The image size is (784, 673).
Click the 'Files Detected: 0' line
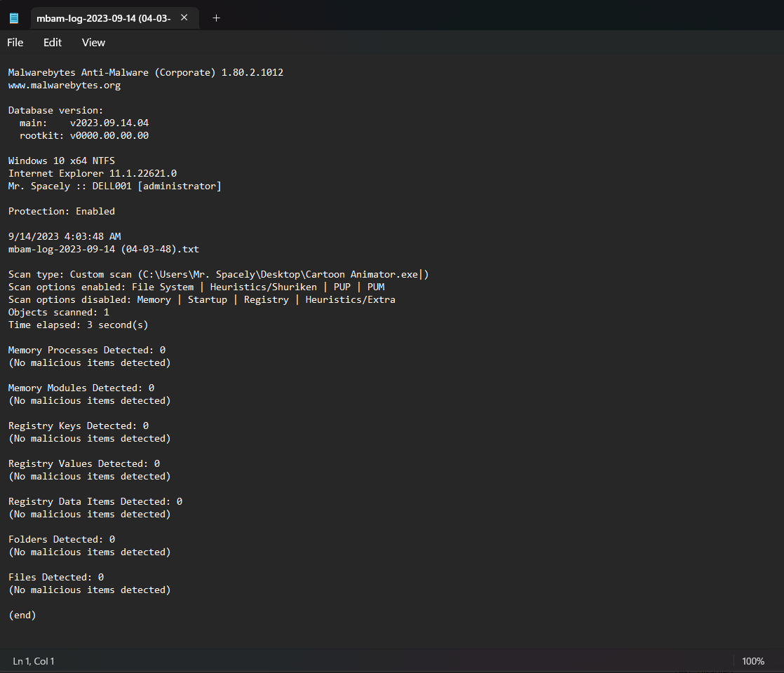[56, 578]
